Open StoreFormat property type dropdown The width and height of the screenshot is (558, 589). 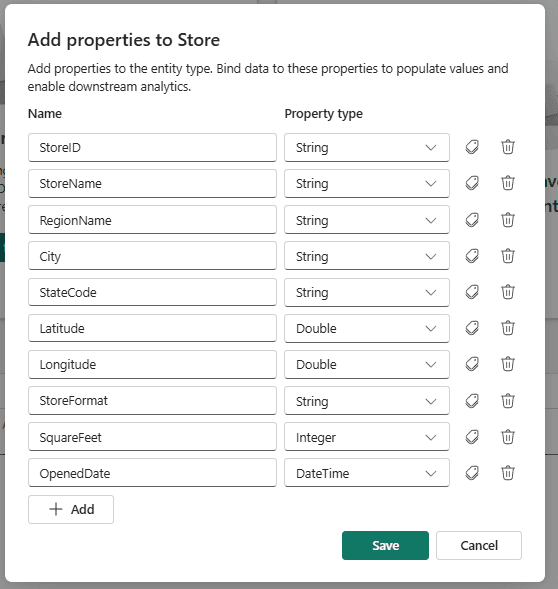367,400
